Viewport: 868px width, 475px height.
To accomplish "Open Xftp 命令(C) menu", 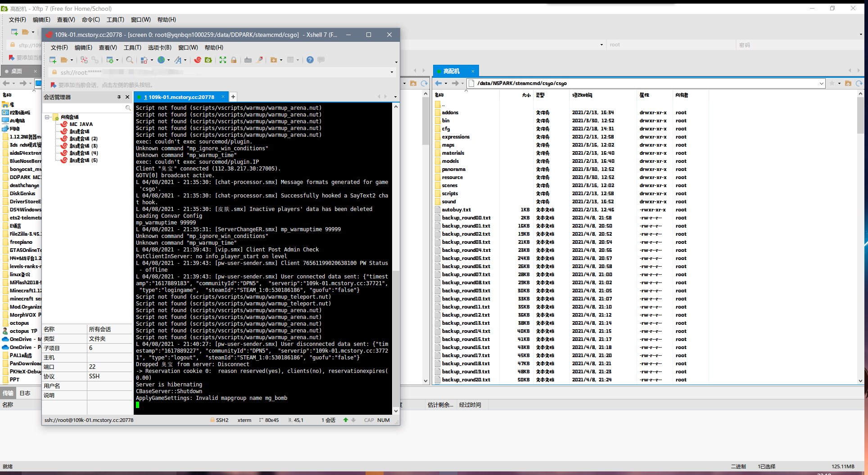I will (x=91, y=20).
